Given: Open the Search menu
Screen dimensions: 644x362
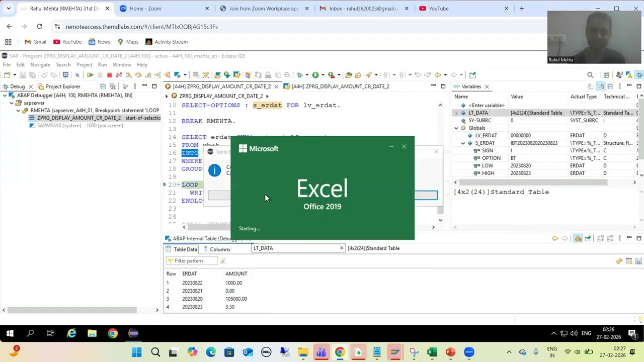Looking at the screenshot, I should [x=63, y=65].
